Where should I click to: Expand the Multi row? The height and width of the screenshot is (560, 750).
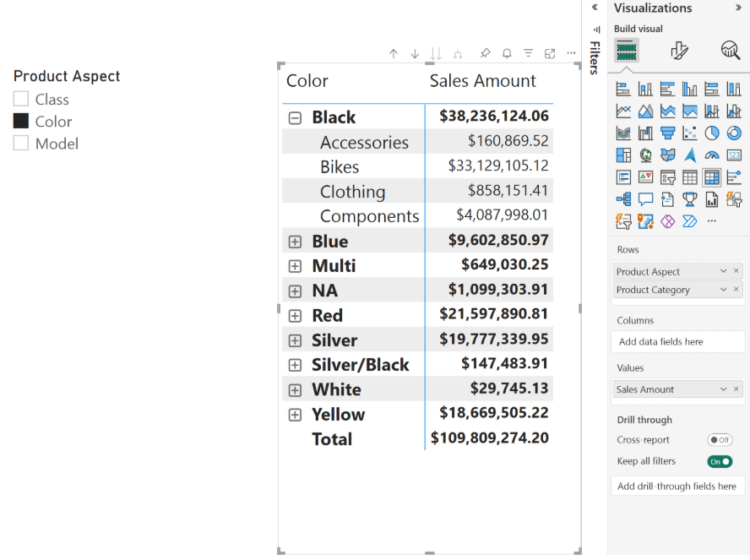point(295,266)
